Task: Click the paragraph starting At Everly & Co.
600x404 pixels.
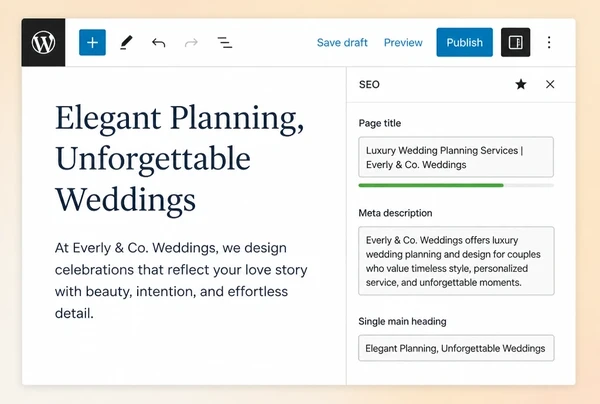Action: tap(181, 280)
